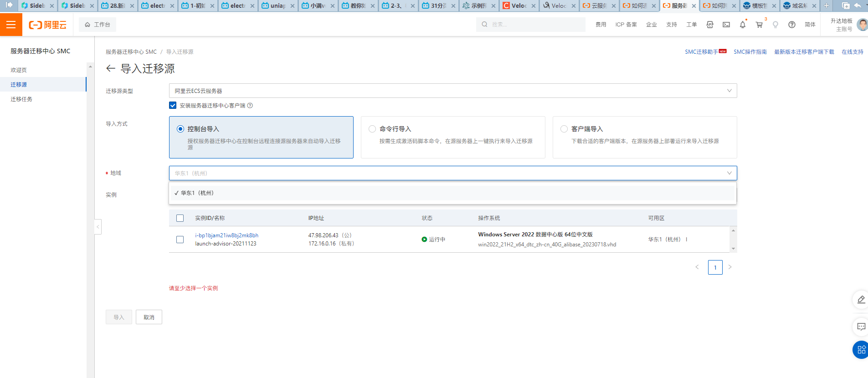Open the 欢迎页 sidebar item
Image resolution: width=868 pixels, height=378 pixels.
tap(19, 70)
